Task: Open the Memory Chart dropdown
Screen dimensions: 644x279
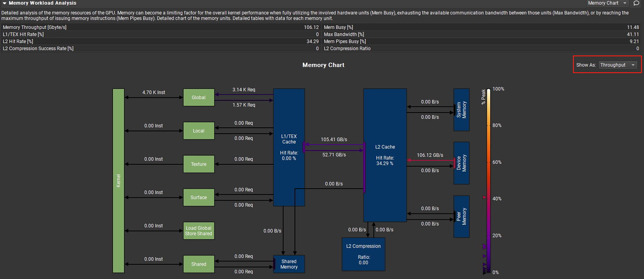Action: point(607,3)
